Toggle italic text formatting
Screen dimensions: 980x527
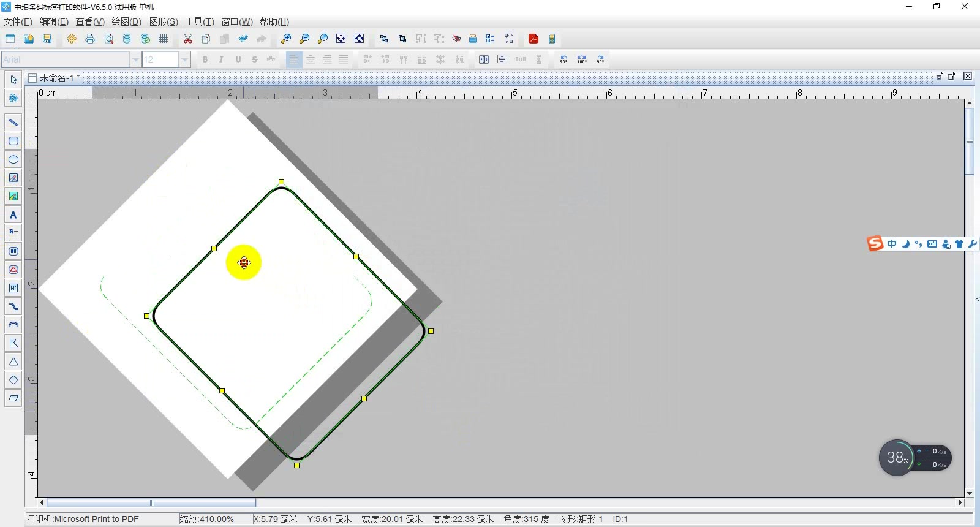221,59
